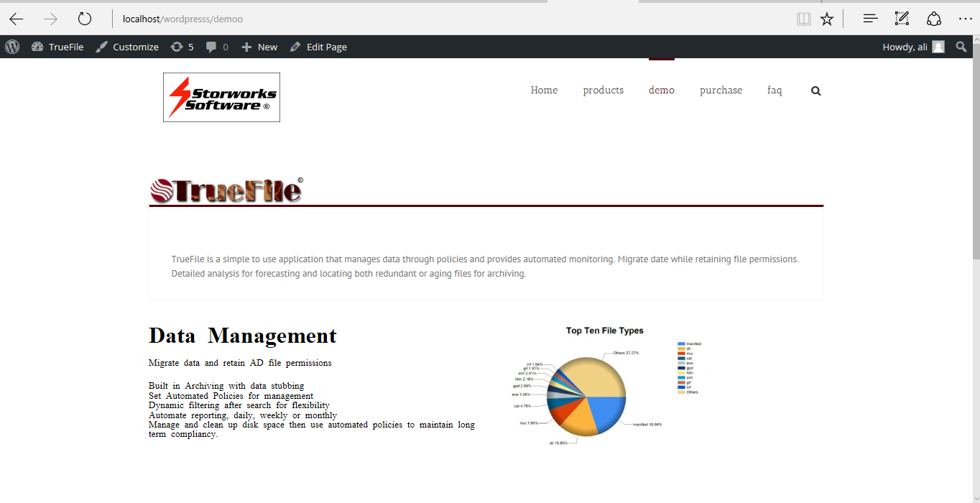The height and width of the screenshot is (503, 980).
Task: Click the Storworks Software logo
Action: click(x=221, y=97)
